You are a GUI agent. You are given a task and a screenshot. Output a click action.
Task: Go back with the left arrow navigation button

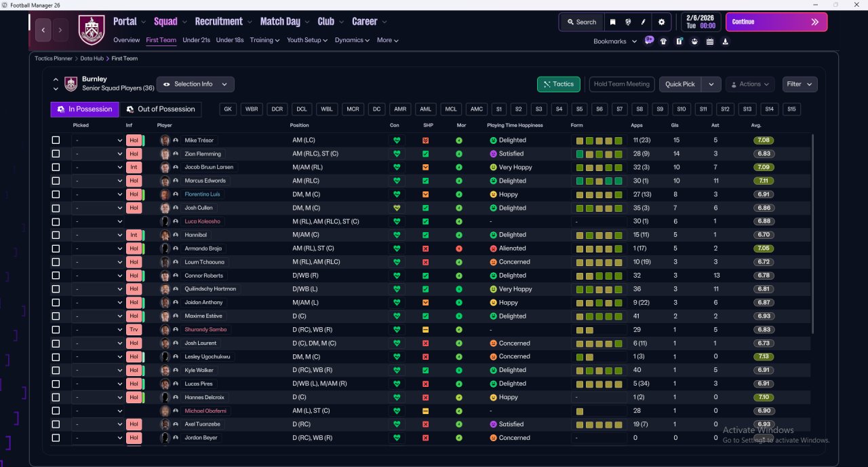pyautogui.click(x=43, y=30)
